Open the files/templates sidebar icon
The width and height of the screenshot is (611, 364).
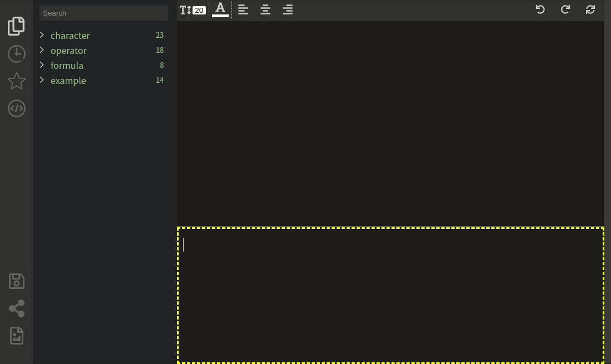pos(17,26)
